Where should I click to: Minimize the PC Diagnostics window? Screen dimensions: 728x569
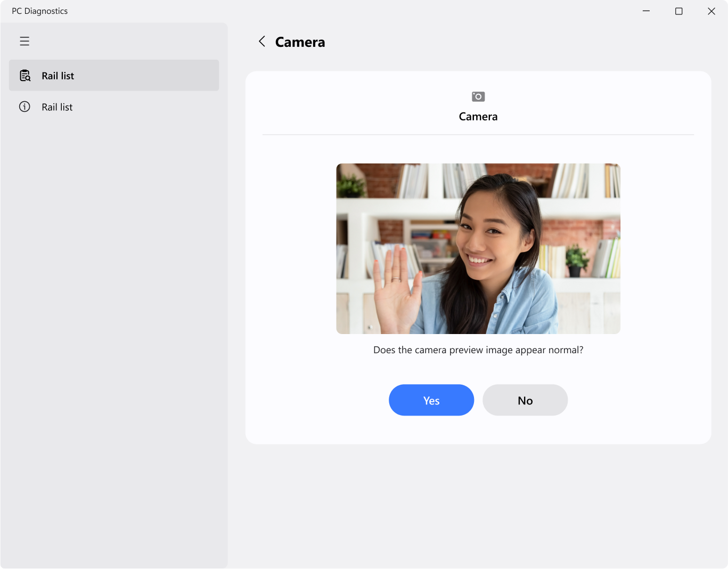646,11
